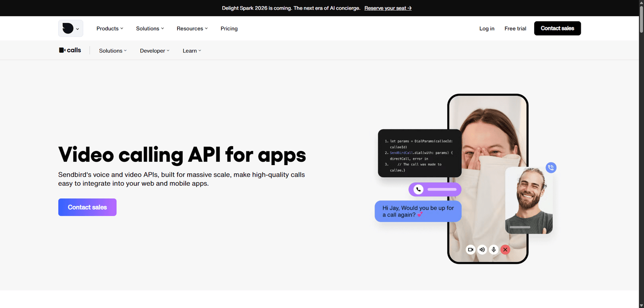Expand the Products dropdown menu

(x=110, y=29)
